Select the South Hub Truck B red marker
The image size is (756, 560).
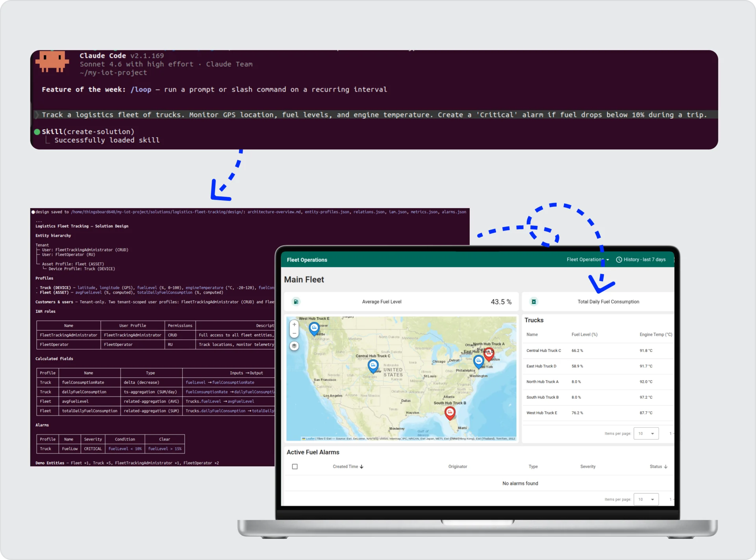(450, 413)
